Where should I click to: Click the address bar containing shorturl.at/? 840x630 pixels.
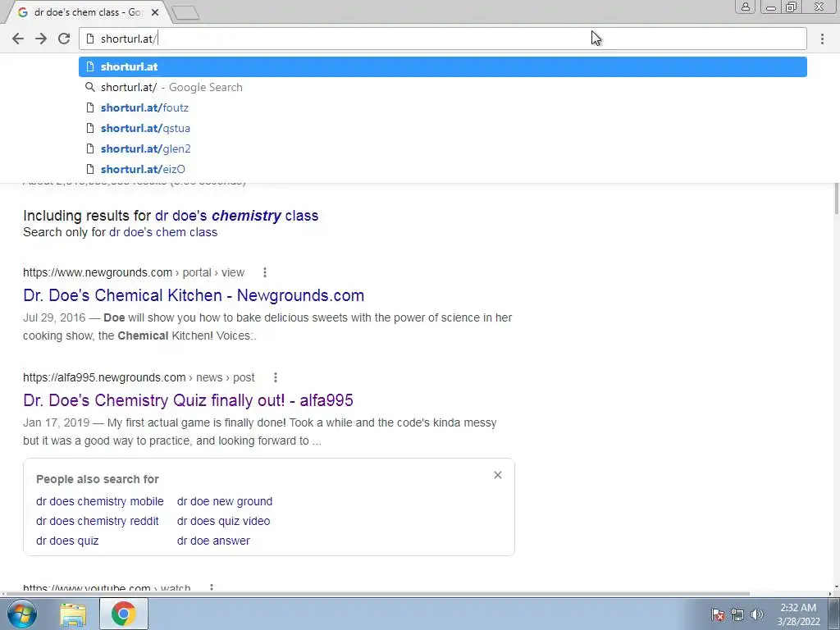442,39
